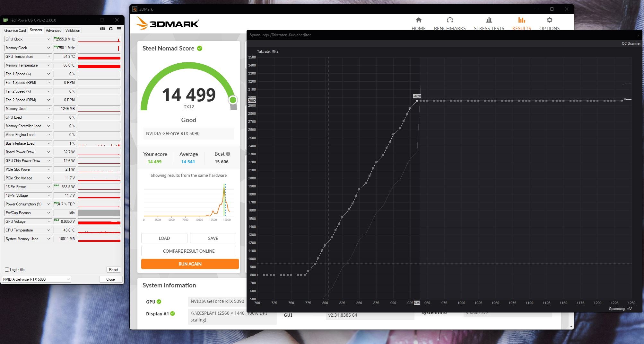The width and height of the screenshot is (644, 344).
Task: Switch to the Sensors tab
Action: point(36,30)
